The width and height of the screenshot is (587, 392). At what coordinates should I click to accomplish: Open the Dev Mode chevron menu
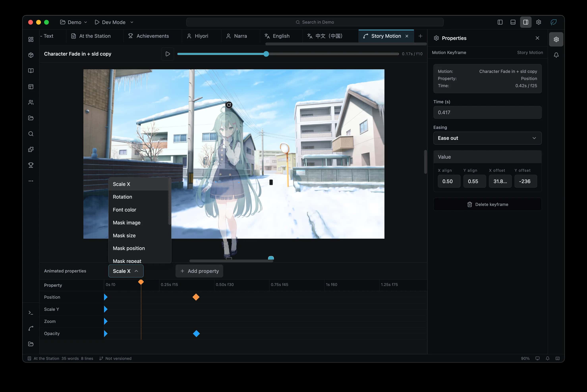(x=132, y=22)
